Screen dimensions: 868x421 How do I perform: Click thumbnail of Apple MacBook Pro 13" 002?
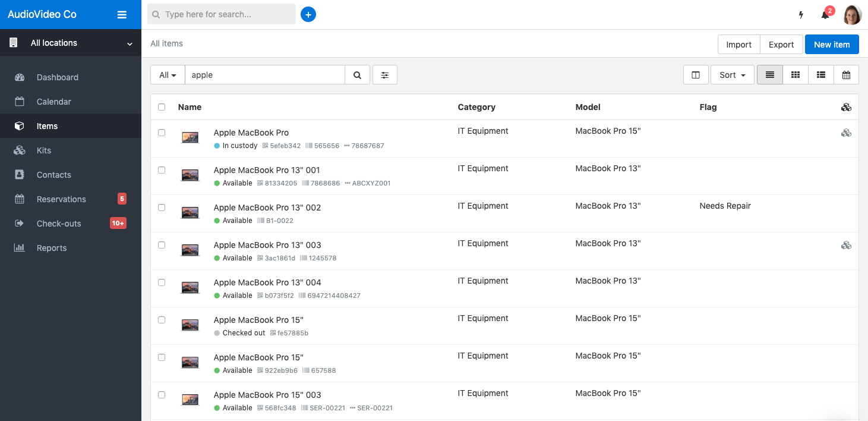190,212
